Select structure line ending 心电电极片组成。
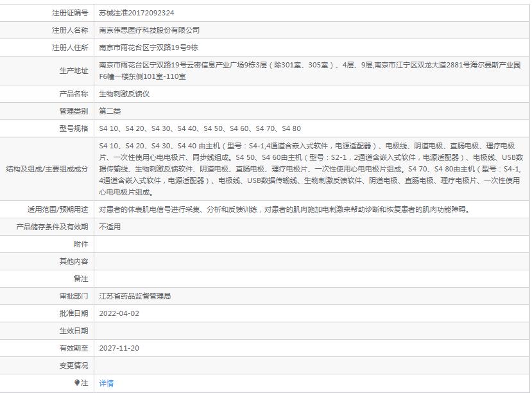Image resolution: width=532 pixels, height=393 pixels. pyautogui.click(x=126, y=192)
